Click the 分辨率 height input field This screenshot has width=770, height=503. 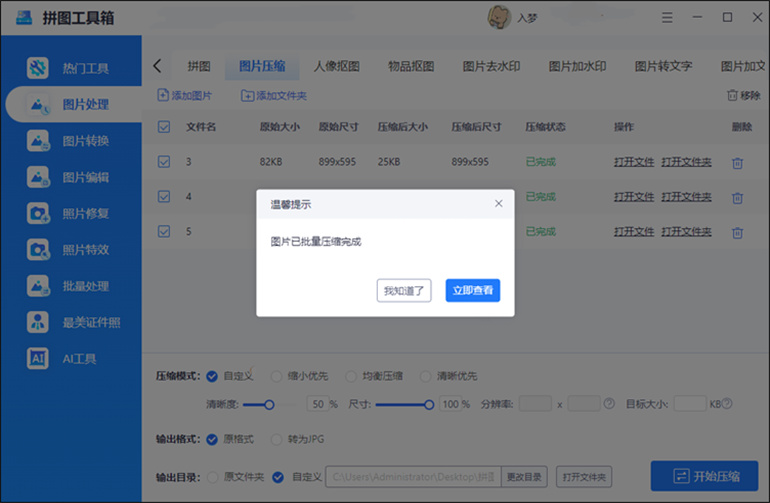coord(584,404)
